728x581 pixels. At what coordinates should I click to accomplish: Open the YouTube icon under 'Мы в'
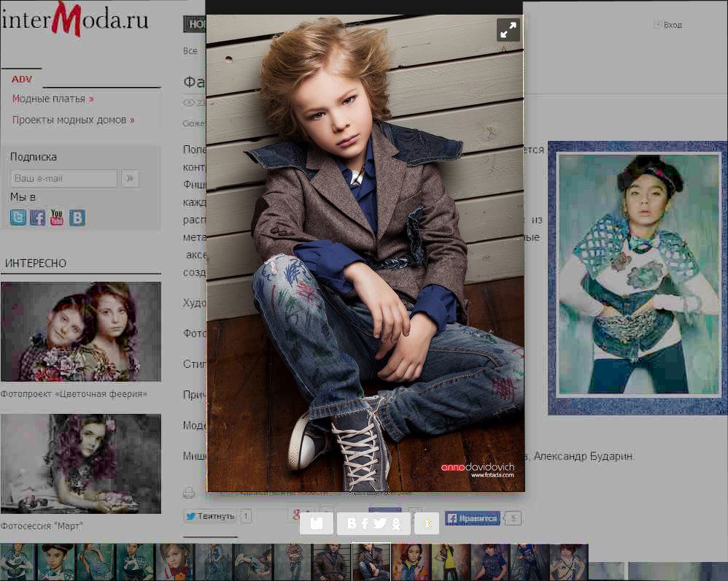[57, 218]
